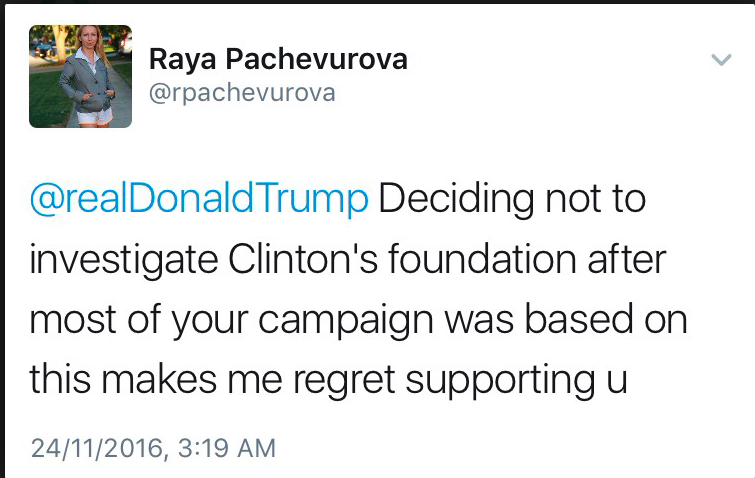The height and width of the screenshot is (478, 755).
Task: Click the word "regret" in the tweet
Action: (329, 380)
